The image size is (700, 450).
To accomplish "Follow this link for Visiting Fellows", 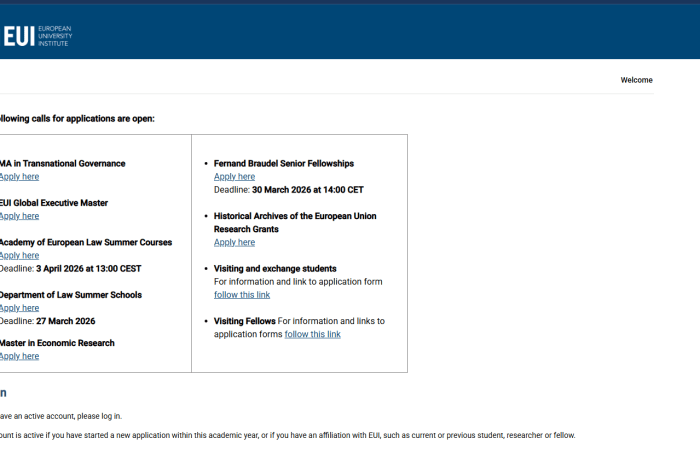I will pos(312,334).
